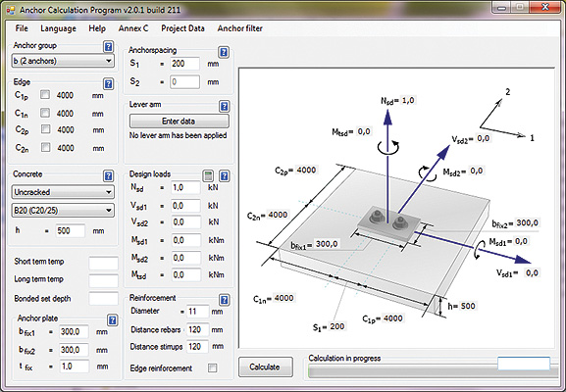Click the S2 anchor spacing field
Image resolution: width=566 pixels, height=392 pixels.
pos(184,82)
